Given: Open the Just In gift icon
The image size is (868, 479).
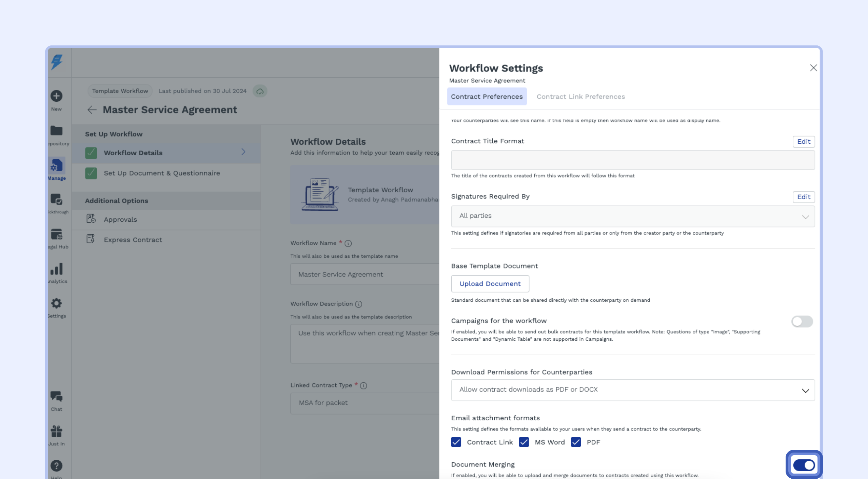Looking at the screenshot, I should [56, 431].
